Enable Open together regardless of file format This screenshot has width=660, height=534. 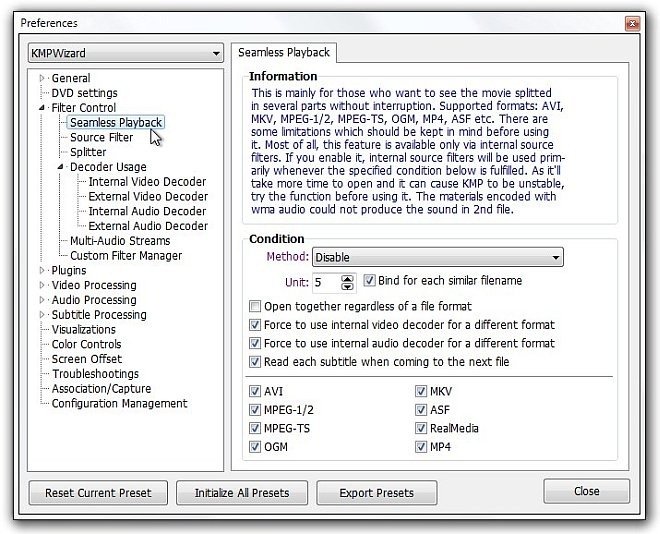pos(255,306)
